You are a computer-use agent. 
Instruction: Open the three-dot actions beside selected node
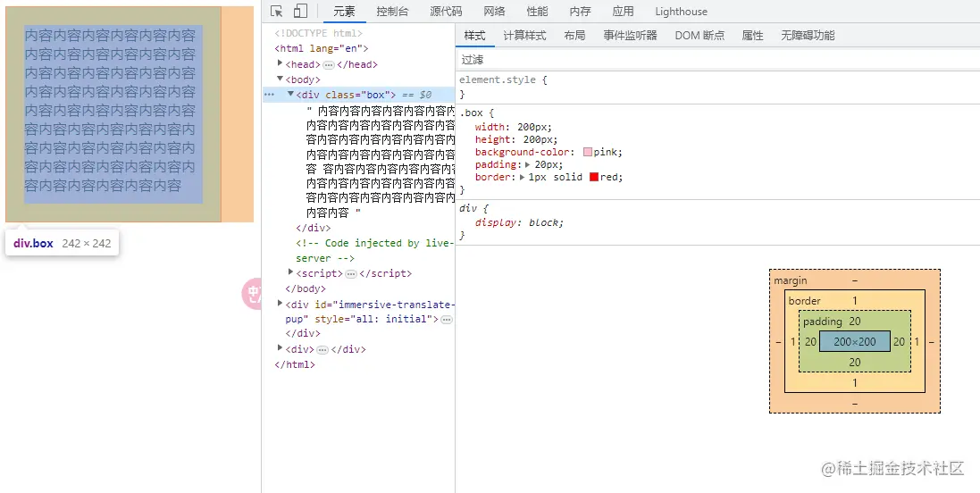pos(270,95)
